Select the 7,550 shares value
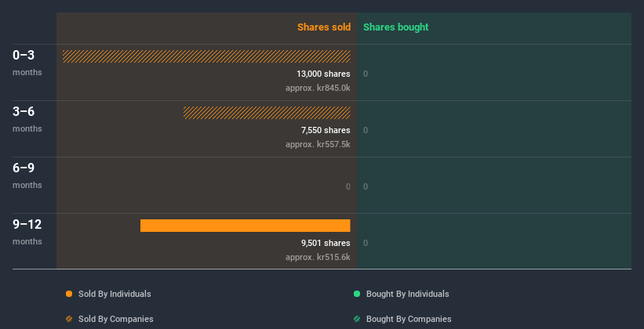 coord(326,131)
